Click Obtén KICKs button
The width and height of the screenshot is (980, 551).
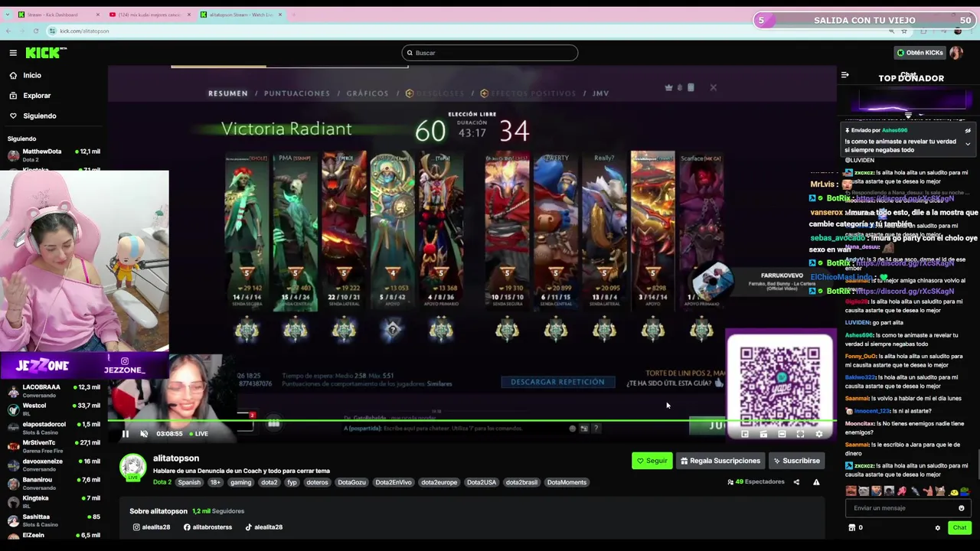click(x=920, y=53)
